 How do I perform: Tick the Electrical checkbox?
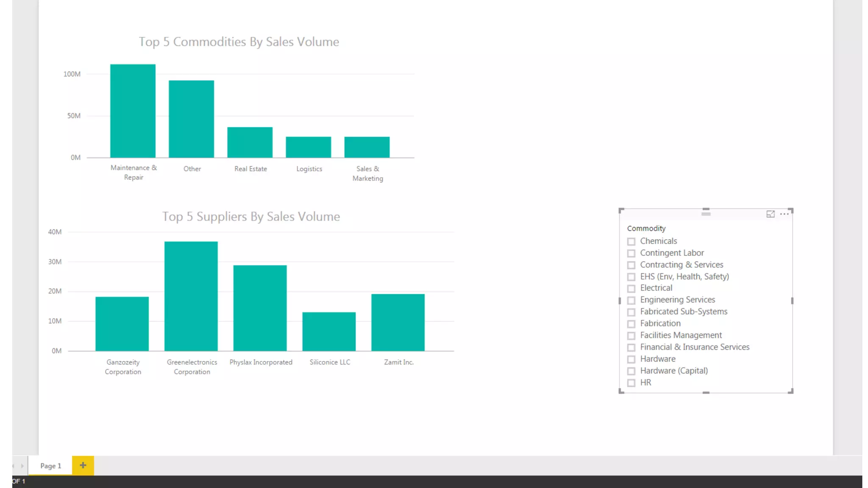(x=631, y=288)
